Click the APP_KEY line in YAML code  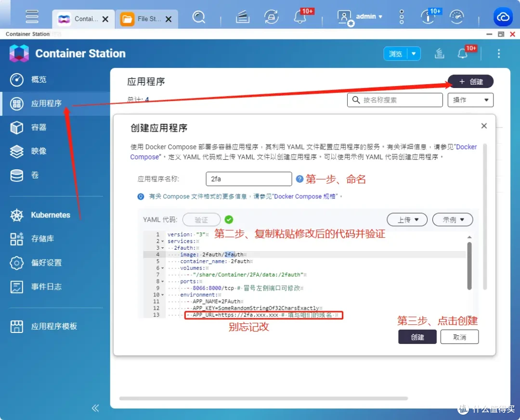[254, 308]
